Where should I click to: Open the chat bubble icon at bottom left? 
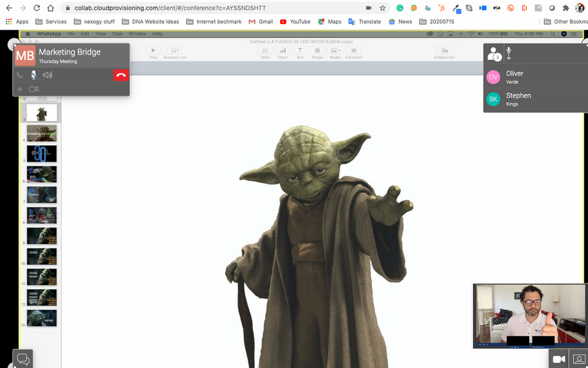point(23,359)
